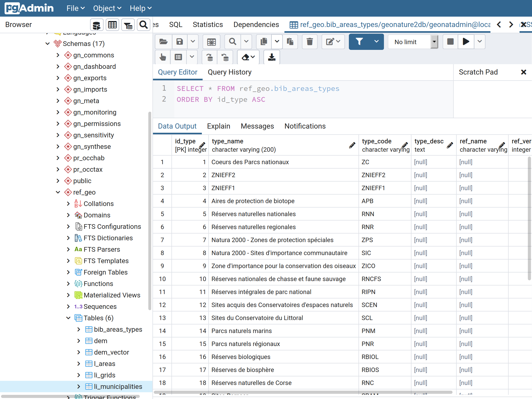Select the li_municipalities table

tap(118, 387)
